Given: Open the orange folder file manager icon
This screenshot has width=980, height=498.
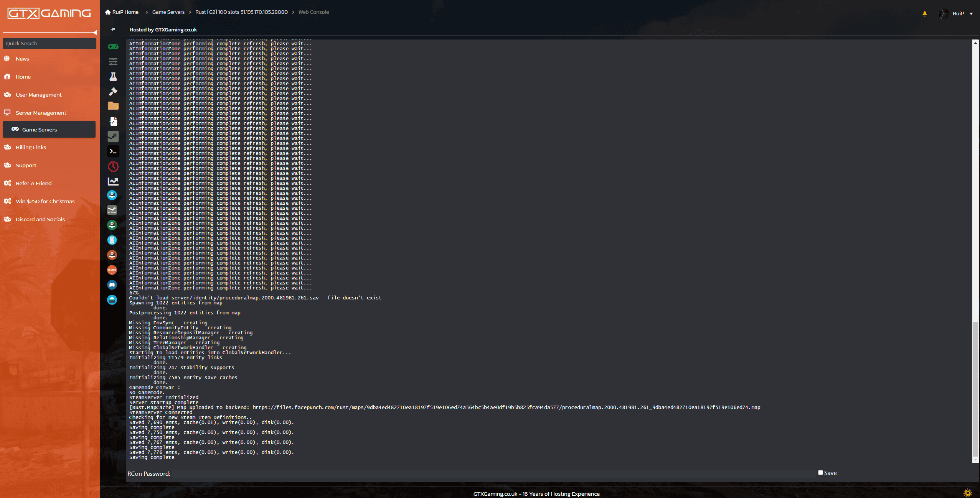Looking at the screenshot, I should (113, 106).
